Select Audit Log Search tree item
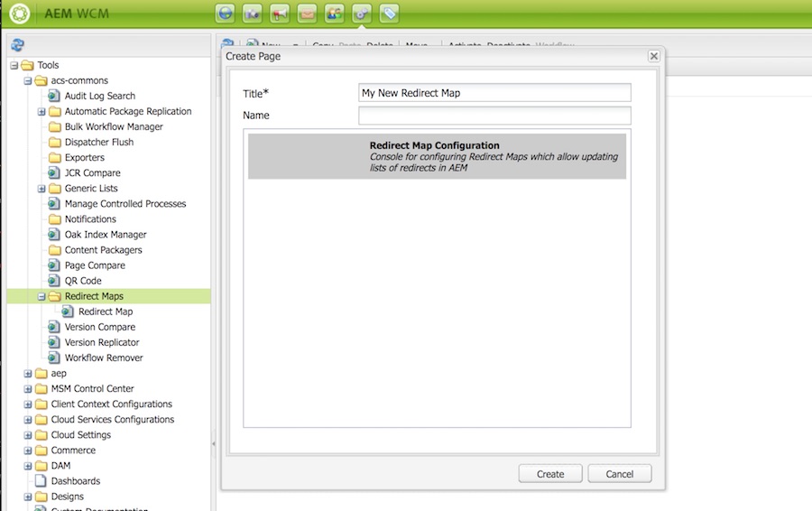Screen dimensions: 812x511 [100, 96]
